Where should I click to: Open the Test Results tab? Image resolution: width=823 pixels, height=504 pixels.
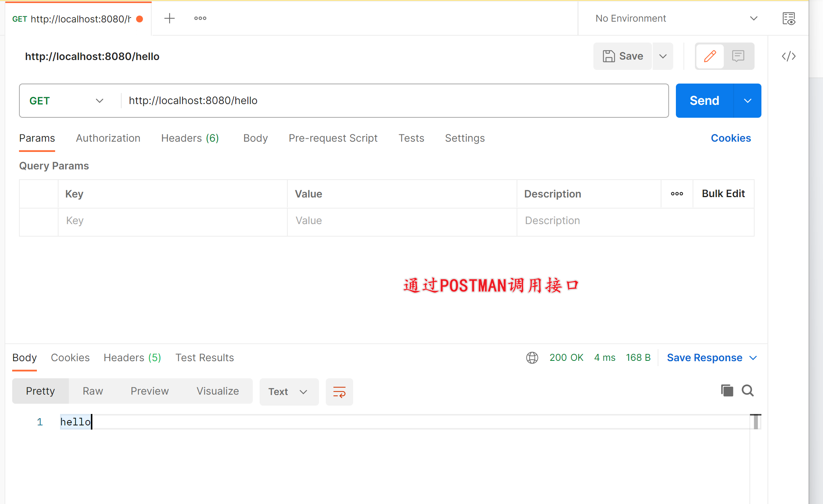tap(205, 358)
